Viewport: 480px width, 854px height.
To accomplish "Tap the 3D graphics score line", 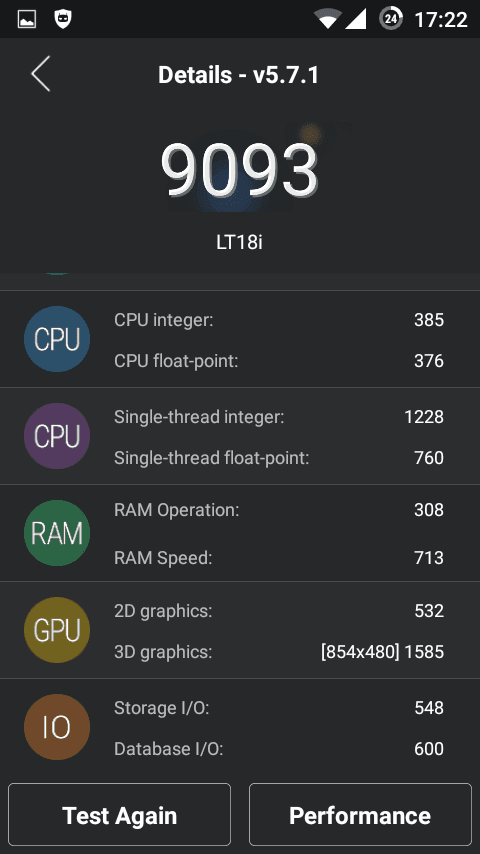I will click(279, 652).
